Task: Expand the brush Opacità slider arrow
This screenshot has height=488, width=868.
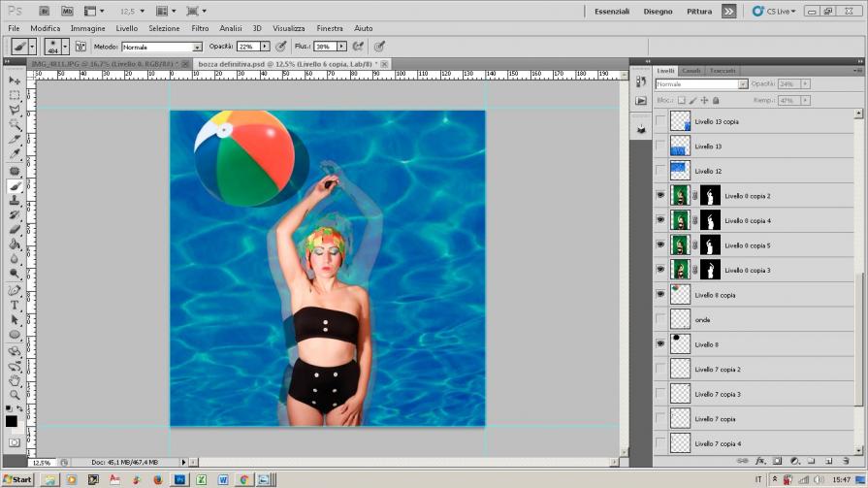Action: pos(264,47)
